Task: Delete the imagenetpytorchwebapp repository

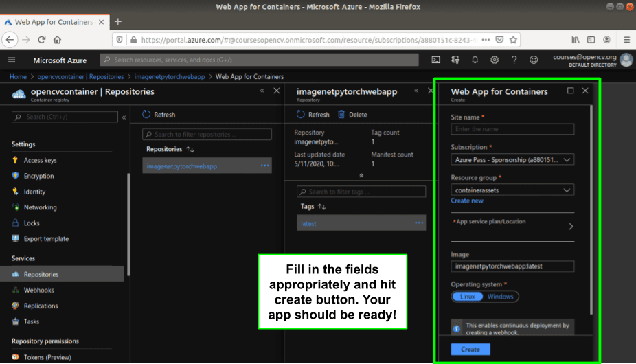Action: [x=352, y=115]
